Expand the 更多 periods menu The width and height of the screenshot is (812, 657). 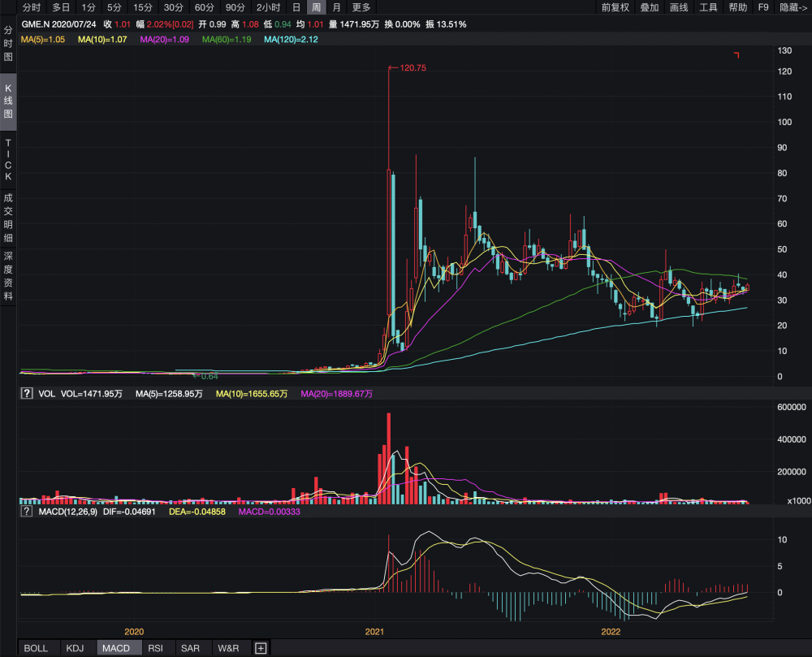(361, 7)
